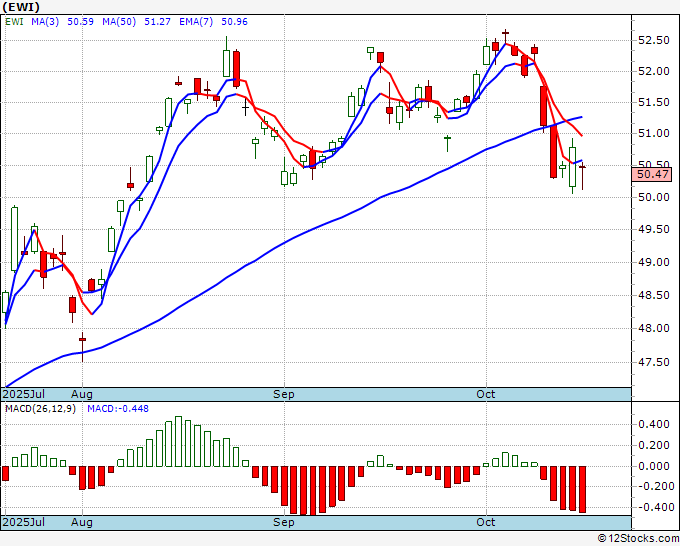This screenshot has width=680, height=546.
Task: Click the 49.00 price axis label
Action: click(x=654, y=262)
